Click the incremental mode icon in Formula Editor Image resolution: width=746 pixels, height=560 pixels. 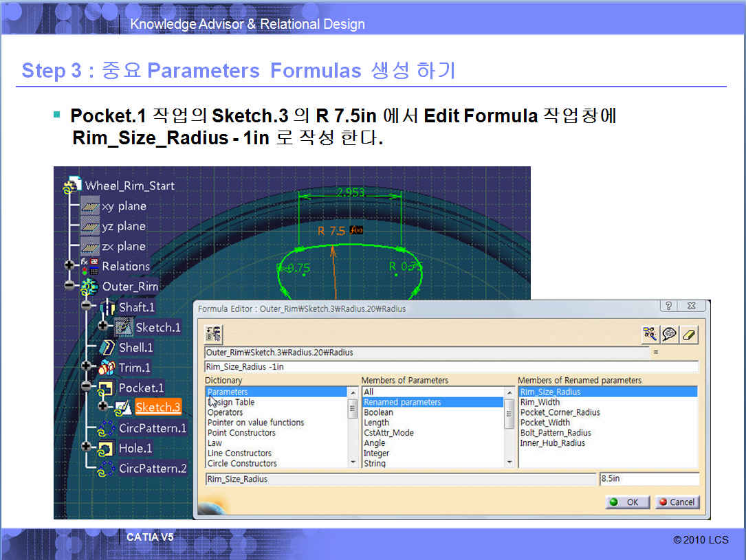(x=214, y=334)
